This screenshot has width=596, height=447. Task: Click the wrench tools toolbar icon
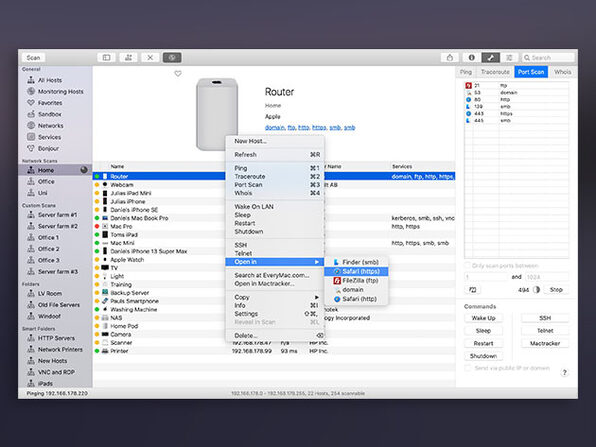490,57
